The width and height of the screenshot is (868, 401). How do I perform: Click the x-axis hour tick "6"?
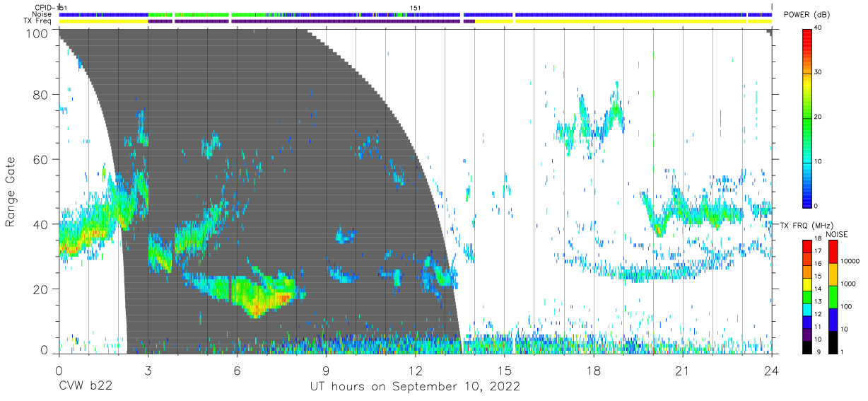click(237, 371)
